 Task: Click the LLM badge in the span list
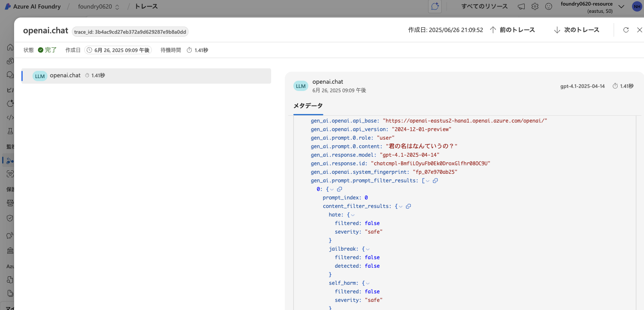(x=40, y=76)
